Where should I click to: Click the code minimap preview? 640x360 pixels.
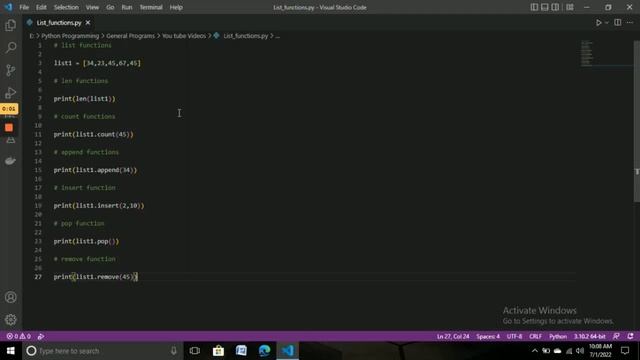tap(587, 53)
